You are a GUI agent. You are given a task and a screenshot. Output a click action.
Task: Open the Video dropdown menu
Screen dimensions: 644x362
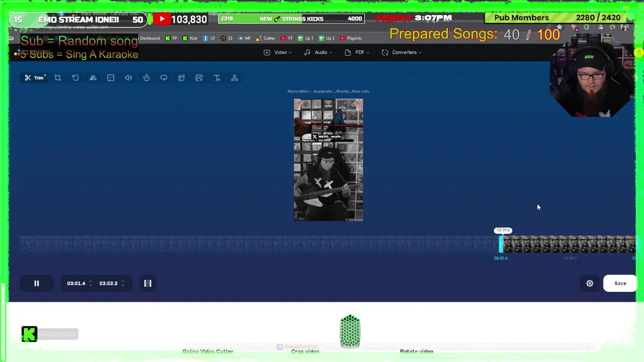278,52
